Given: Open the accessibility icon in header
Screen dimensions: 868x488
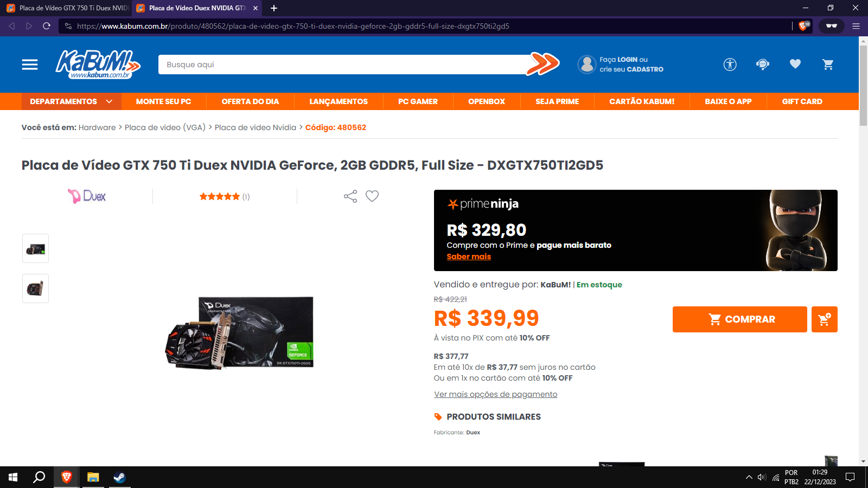Looking at the screenshot, I should pyautogui.click(x=730, y=65).
